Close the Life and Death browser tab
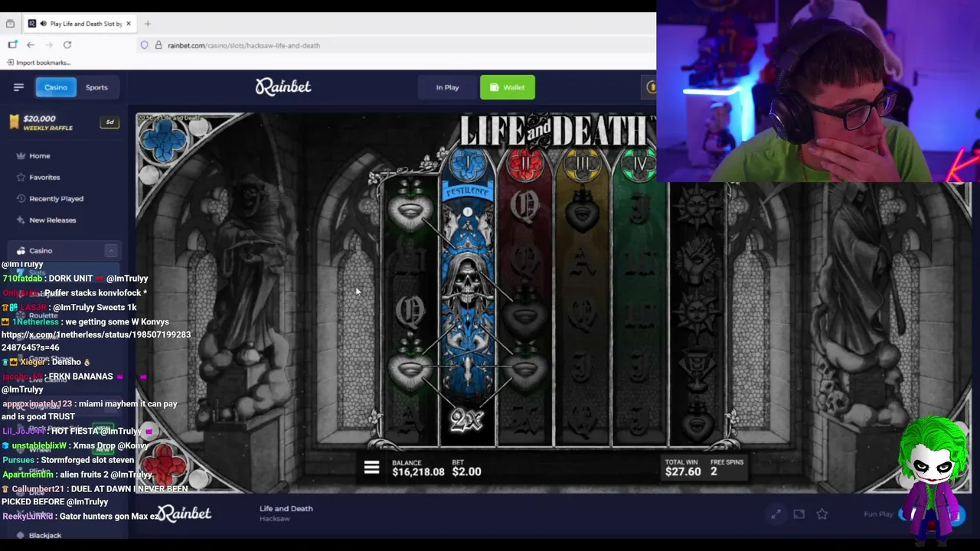Screen dimensions: 980x551 (x=129, y=24)
